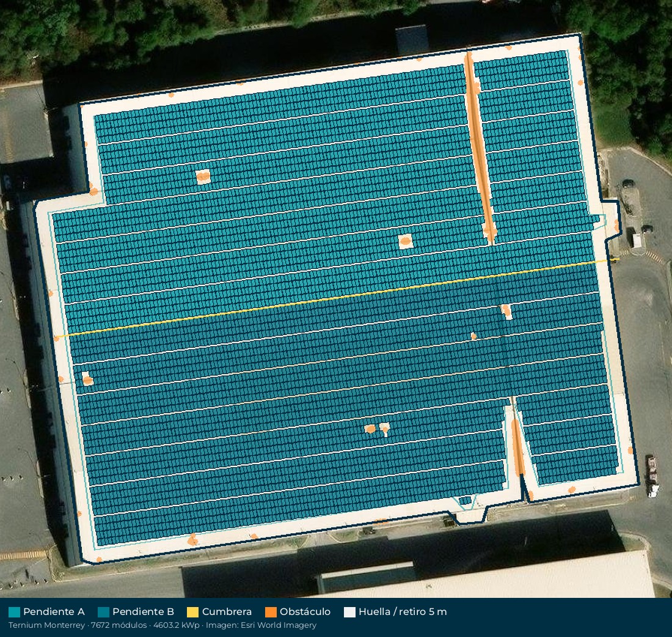Select the 'Pendiente B' legend label
Image resolution: width=672 pixels, height=637 pixels.
143,612
